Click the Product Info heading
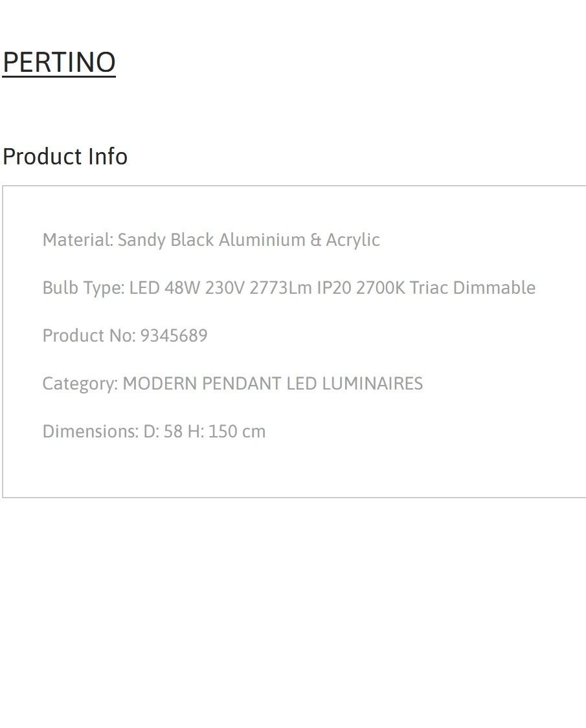Viewport: 586px width, 728px height. pyautogui.click(x=65, y=157)
